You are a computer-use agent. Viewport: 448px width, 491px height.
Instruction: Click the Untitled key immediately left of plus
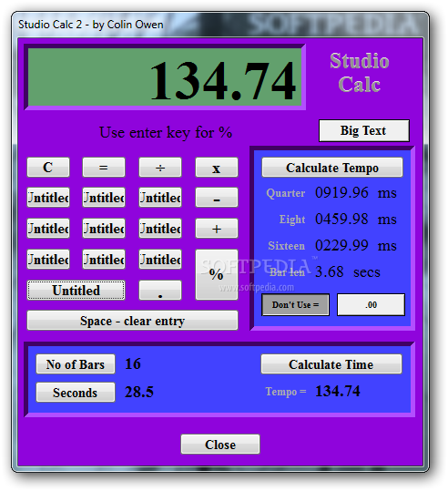[x=160, y=229]
